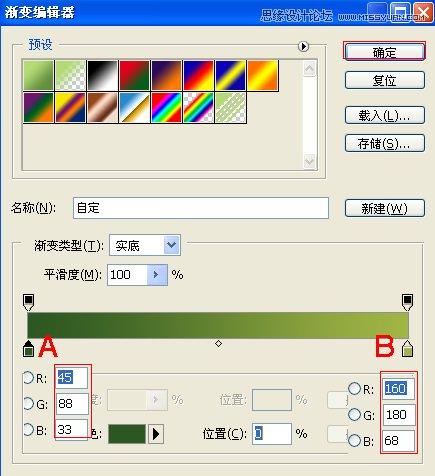This screenshot has height=476, width=435.
Task: Select the green to transparent checkered preset
Action: click(71, 75)
